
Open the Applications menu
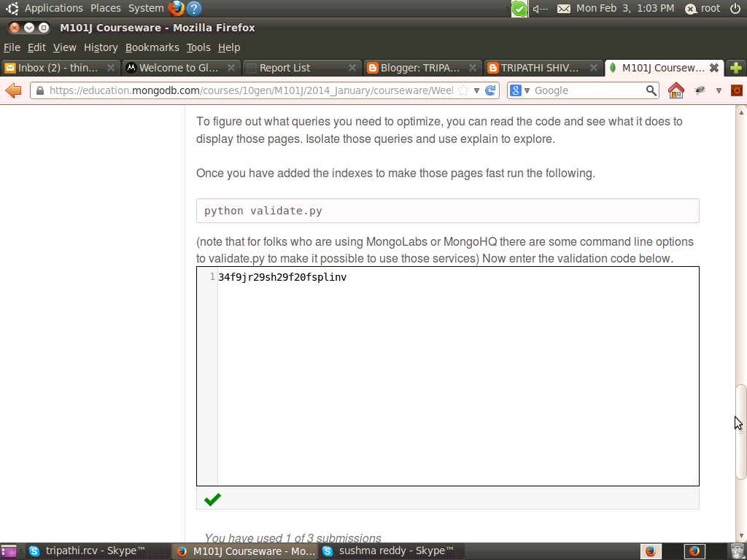pyautogui.click(x=54, y=8)
